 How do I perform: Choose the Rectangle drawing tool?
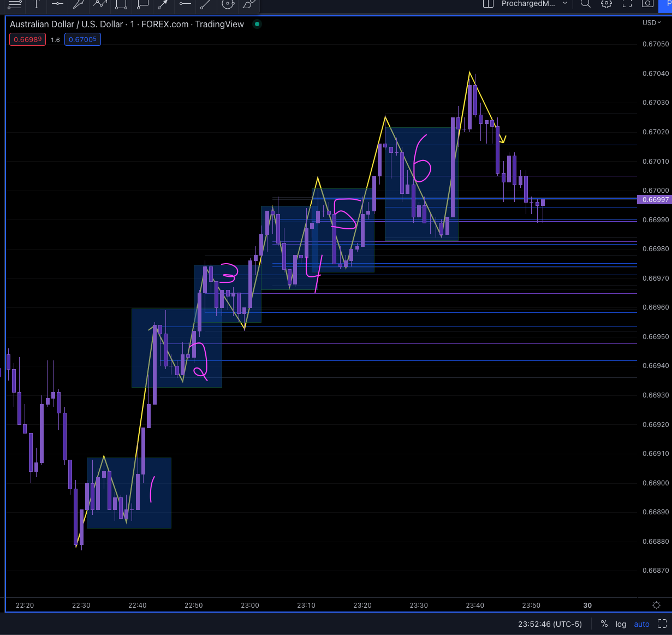(121, 5)
